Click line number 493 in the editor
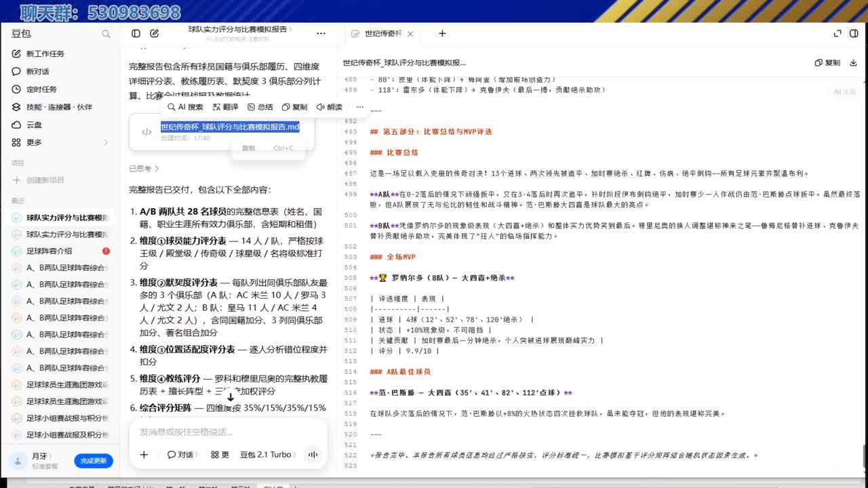This screenshot has height=488, width=868. click(x=351, y=131)
